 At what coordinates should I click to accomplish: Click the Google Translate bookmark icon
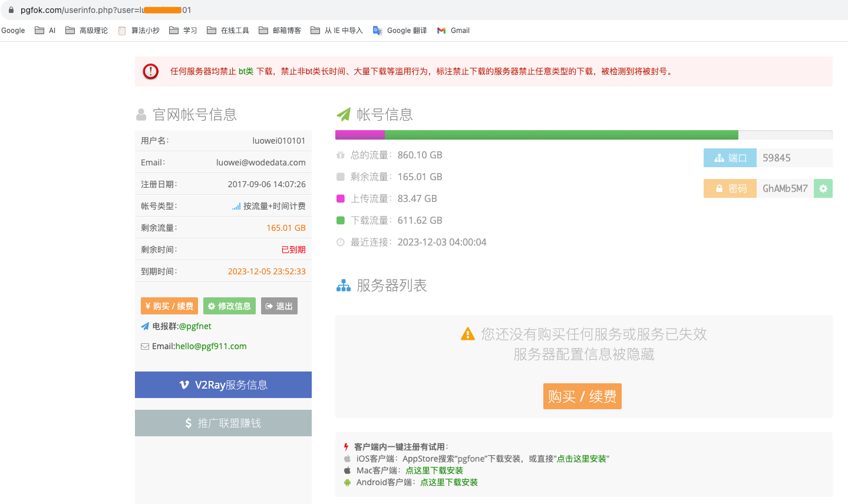tap(377, 31)
